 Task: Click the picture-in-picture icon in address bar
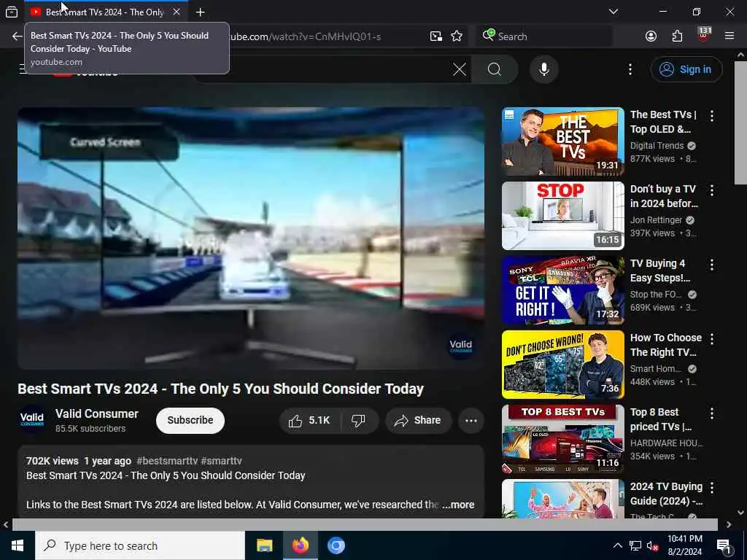tap(436, 36)
